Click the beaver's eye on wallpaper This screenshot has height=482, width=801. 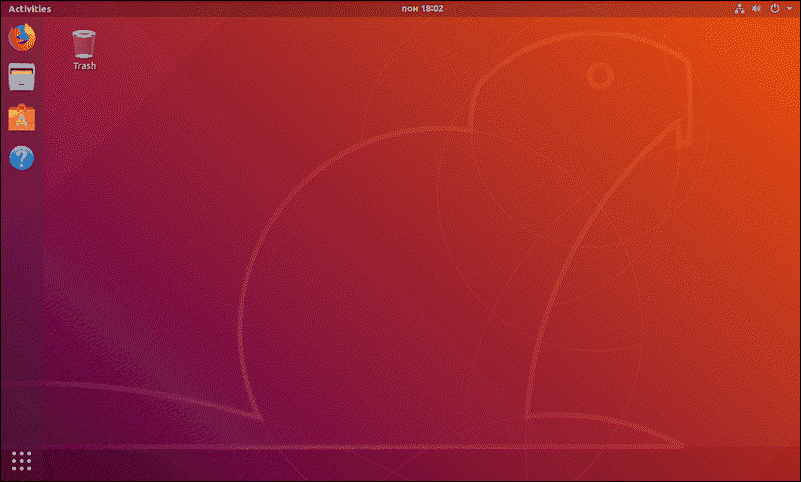599,75
